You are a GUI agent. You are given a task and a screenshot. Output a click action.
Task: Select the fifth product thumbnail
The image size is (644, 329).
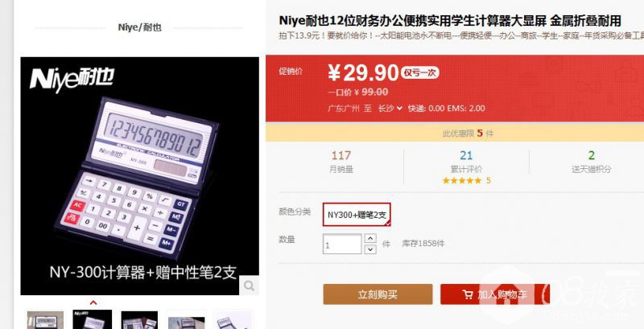pyautogui.click(x=233, y=320)
